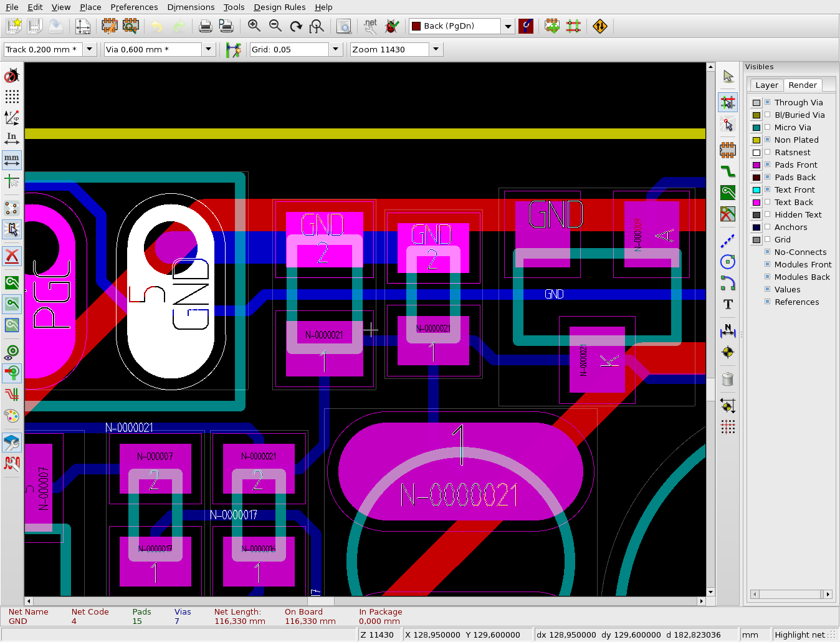Toggle the Grid render checkbox
840x642 pixels.
[x=768, y=239]
